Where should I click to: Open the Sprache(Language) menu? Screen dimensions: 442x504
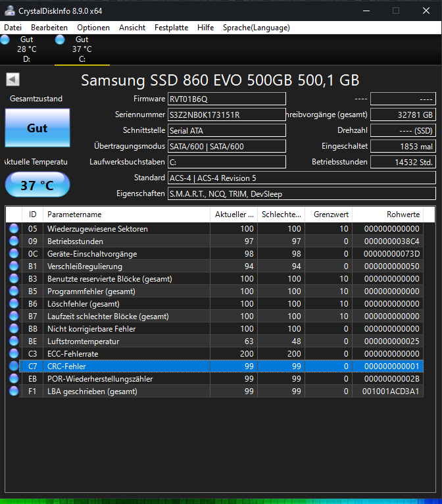coord(257,28)
